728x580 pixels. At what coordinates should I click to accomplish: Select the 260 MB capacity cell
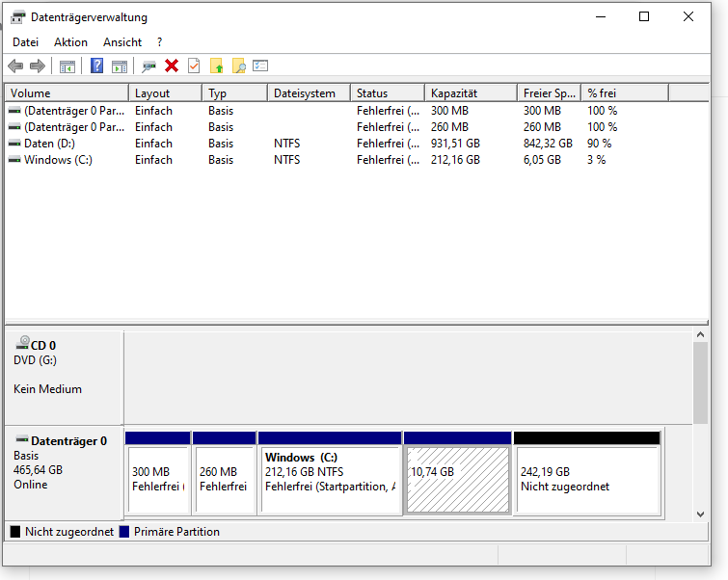click(449, 127)
